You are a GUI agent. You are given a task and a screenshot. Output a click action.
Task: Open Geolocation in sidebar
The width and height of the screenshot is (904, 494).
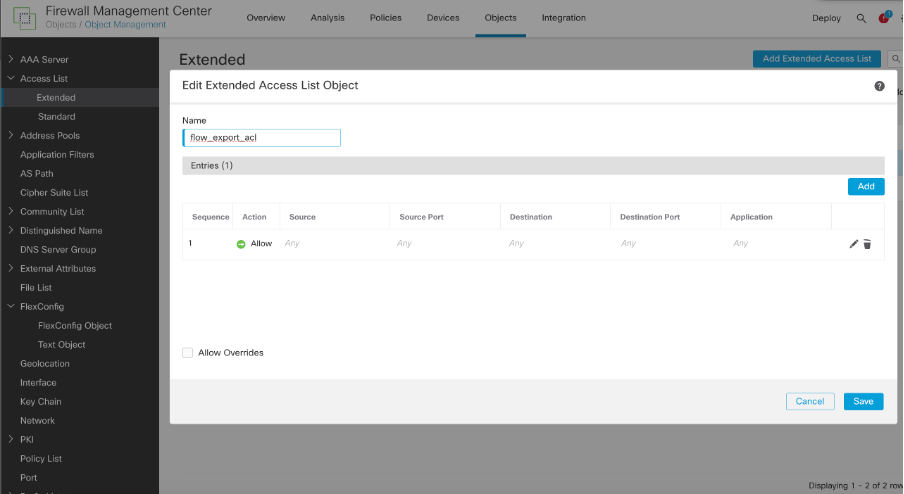pyautogui.click(x=45, y=364)
